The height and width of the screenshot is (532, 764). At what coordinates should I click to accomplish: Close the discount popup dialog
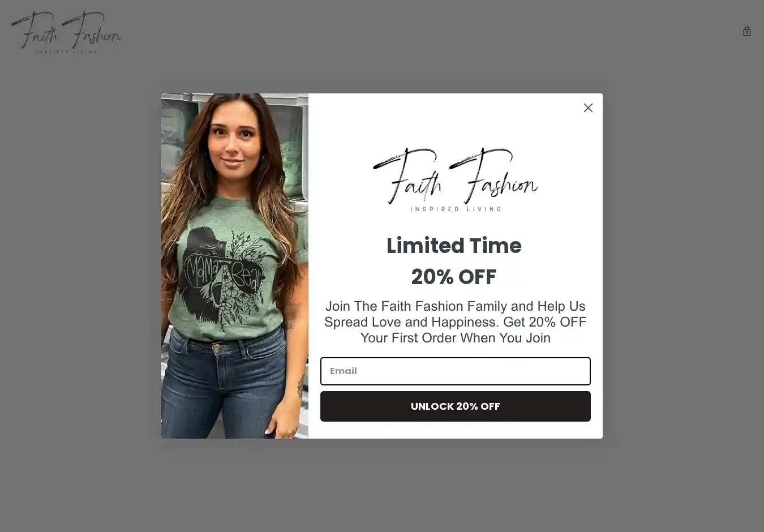(x=588, y=108)
